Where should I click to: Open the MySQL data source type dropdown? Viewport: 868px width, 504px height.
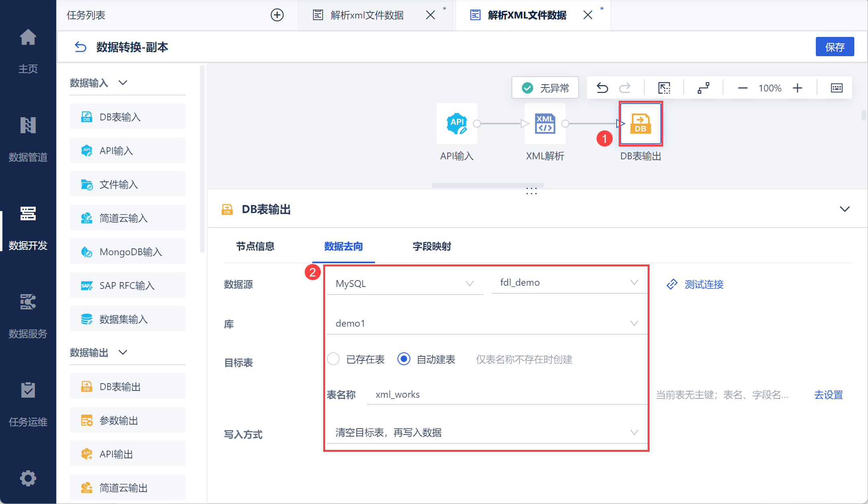point(404,284)
